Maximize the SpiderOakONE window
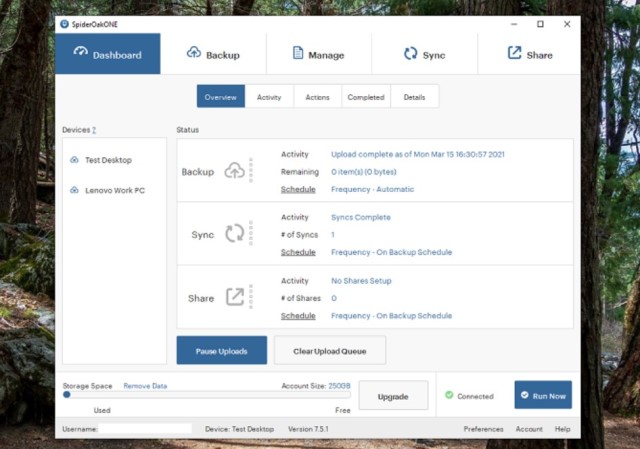640x449 pixels. click(540, 24)
